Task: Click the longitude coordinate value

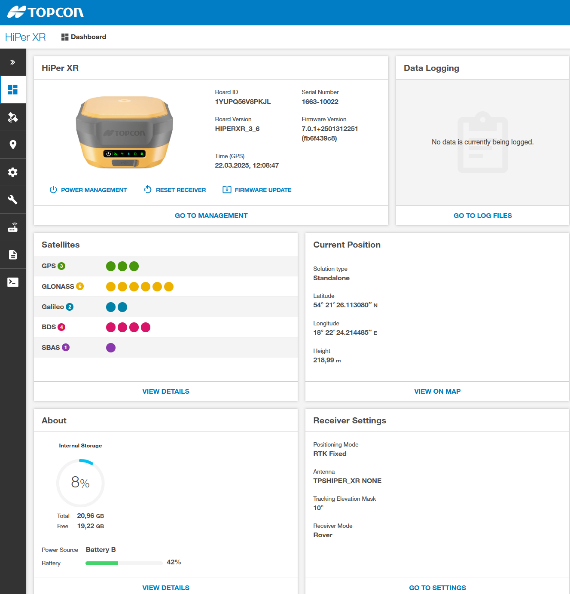Action: tap(345, 333)
